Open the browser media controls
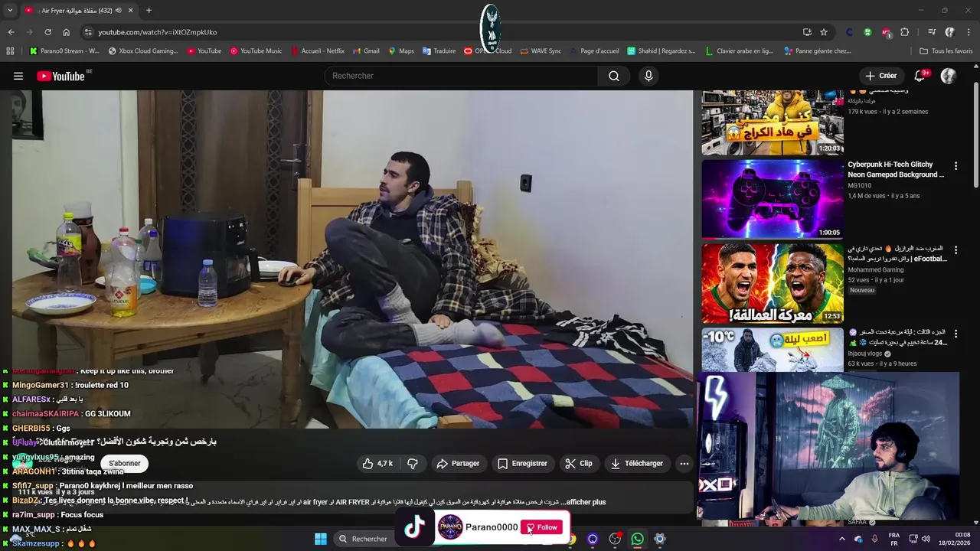 932,32
